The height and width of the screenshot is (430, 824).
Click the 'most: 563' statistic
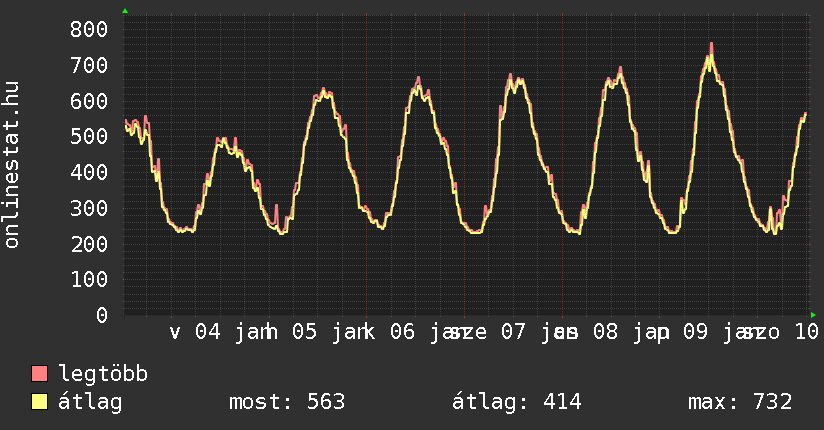coord(287,402)
